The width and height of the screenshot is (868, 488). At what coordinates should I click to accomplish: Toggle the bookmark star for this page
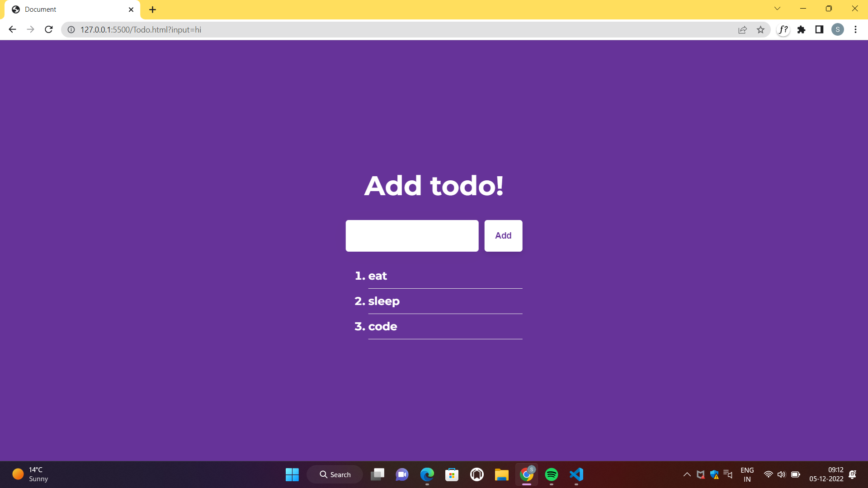[x=761, y=30]
